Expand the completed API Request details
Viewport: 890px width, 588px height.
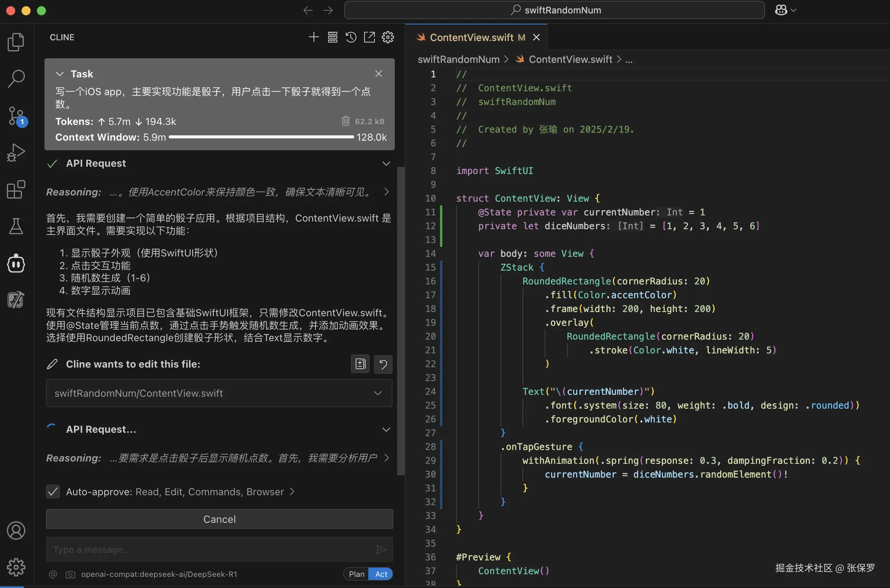click(386, 163)
